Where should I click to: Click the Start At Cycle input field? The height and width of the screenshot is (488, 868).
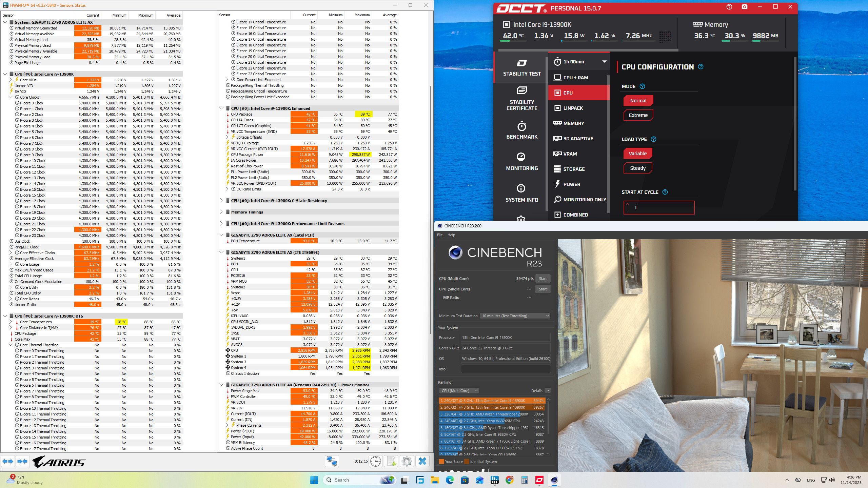point(658,207)
